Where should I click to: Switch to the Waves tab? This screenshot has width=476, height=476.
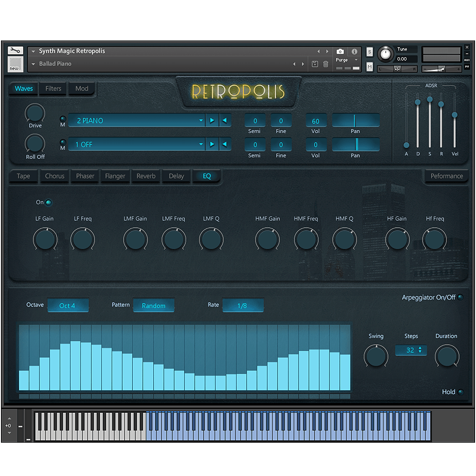24,89
